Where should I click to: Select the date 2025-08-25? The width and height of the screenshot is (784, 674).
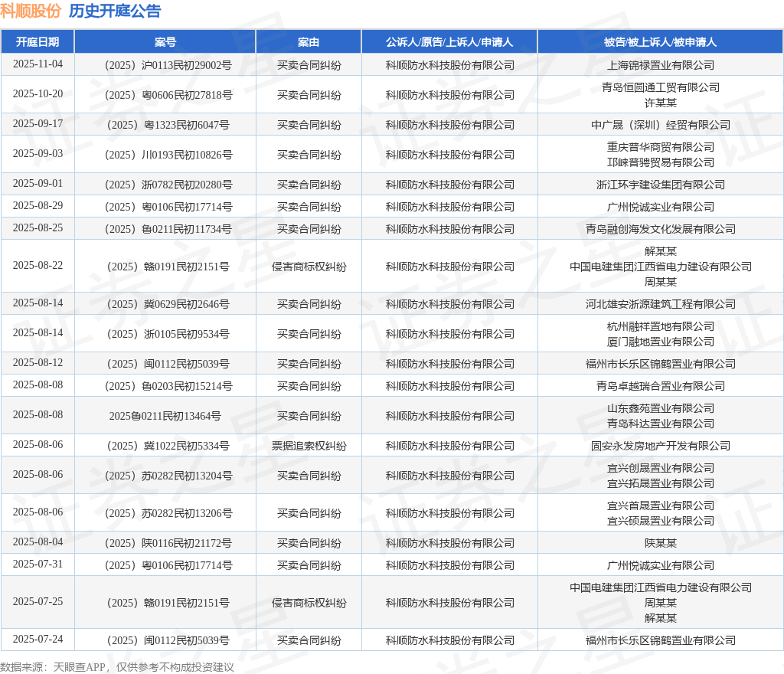coord(38,228)
